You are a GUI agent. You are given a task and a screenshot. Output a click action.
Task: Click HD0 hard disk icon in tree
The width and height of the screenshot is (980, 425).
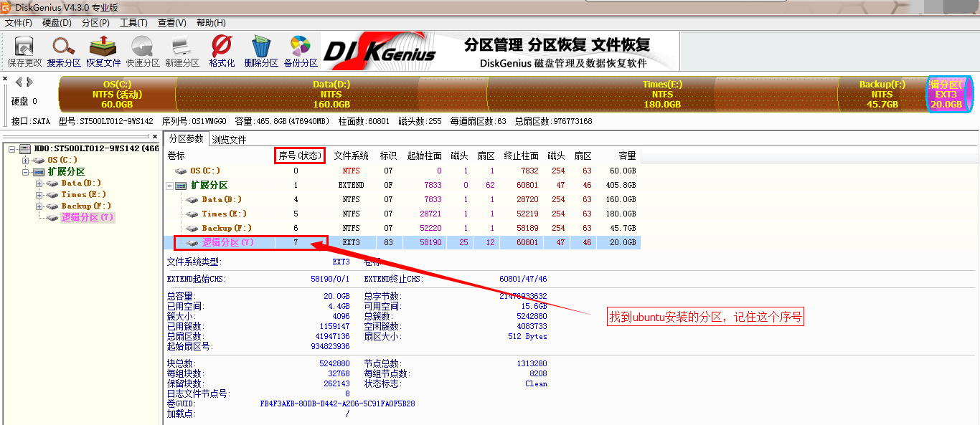coord(26,148)
